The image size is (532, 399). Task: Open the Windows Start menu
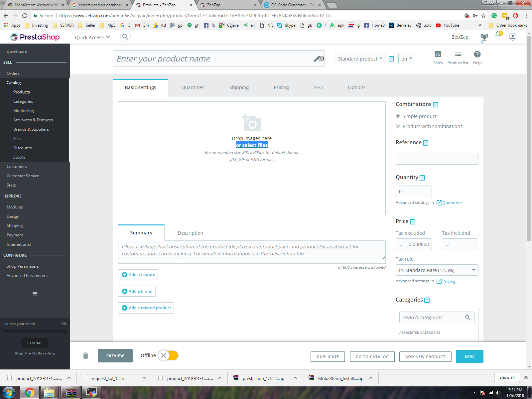(x=9, y=393)
